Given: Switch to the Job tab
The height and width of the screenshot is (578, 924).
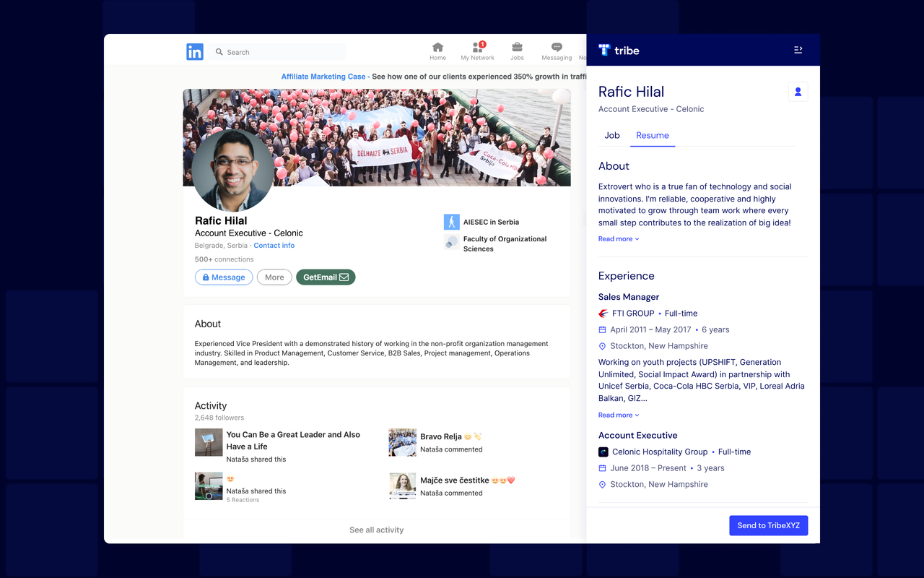Looking at the screenshot, I should 611,135.
